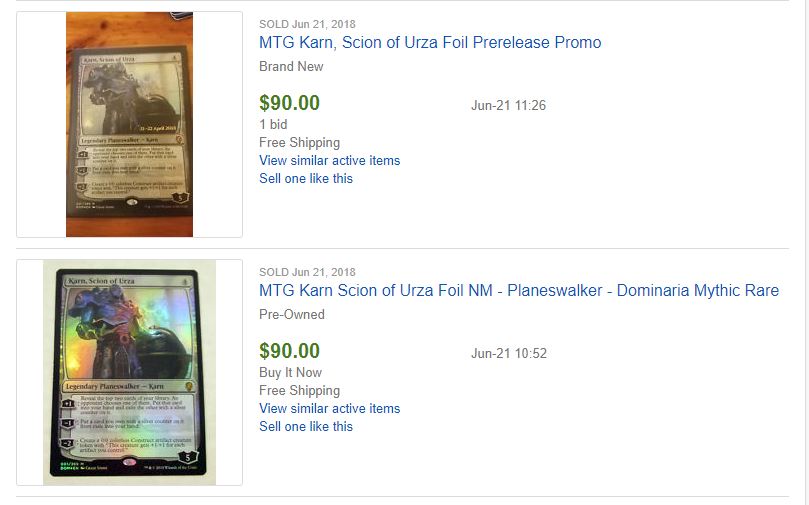Viewport: 809px width, 505px height.
Task: Click the 'Jun-21 11:26' end time
Action: (508, 105)
